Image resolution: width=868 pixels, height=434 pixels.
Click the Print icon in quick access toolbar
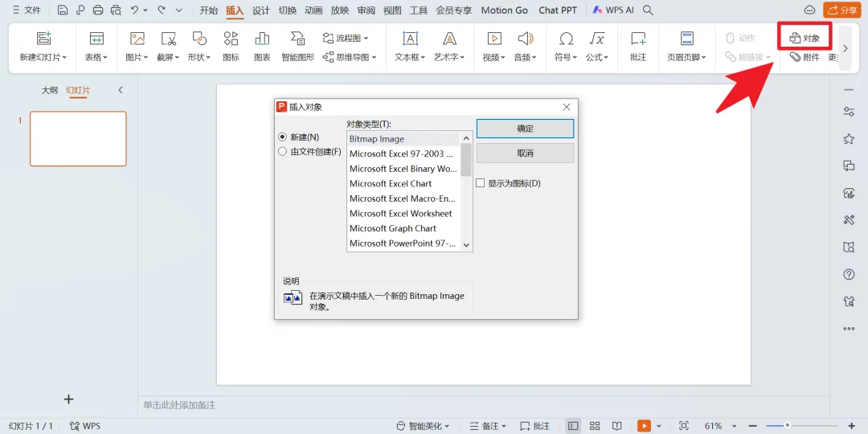pyautogui.click(x=98, y=10)
